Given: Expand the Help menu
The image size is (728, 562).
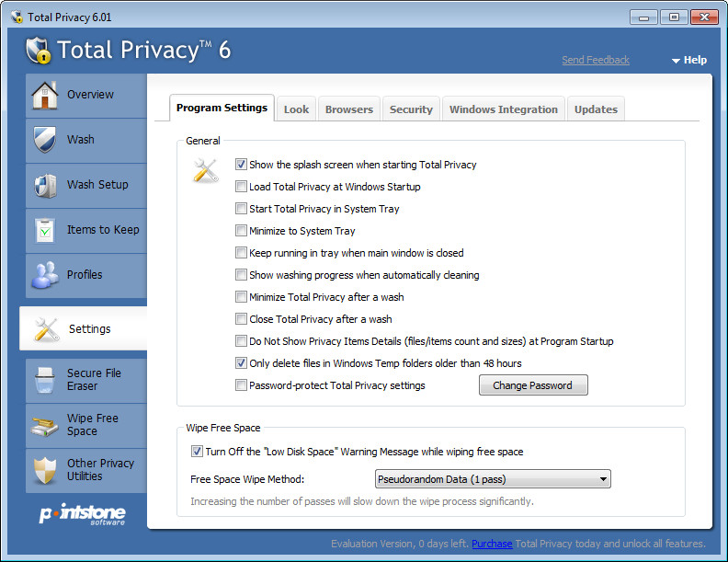Looking at the screenshot, I should (689, 60).
